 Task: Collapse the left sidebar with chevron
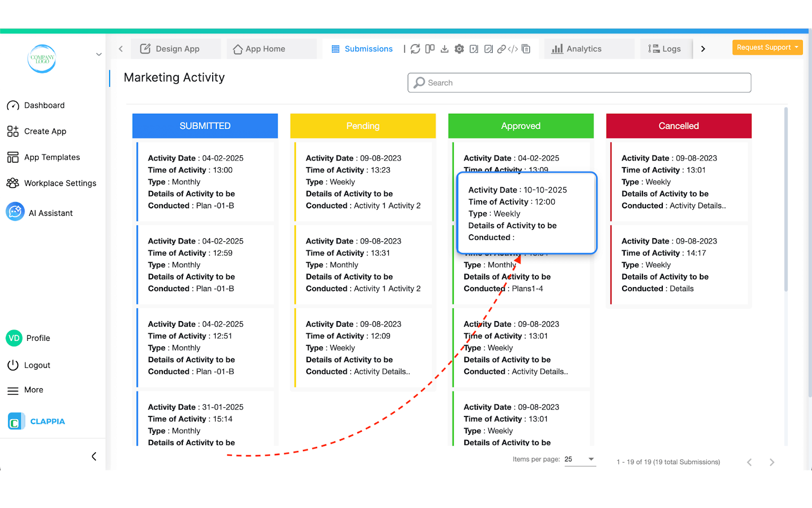click(94, 456)
